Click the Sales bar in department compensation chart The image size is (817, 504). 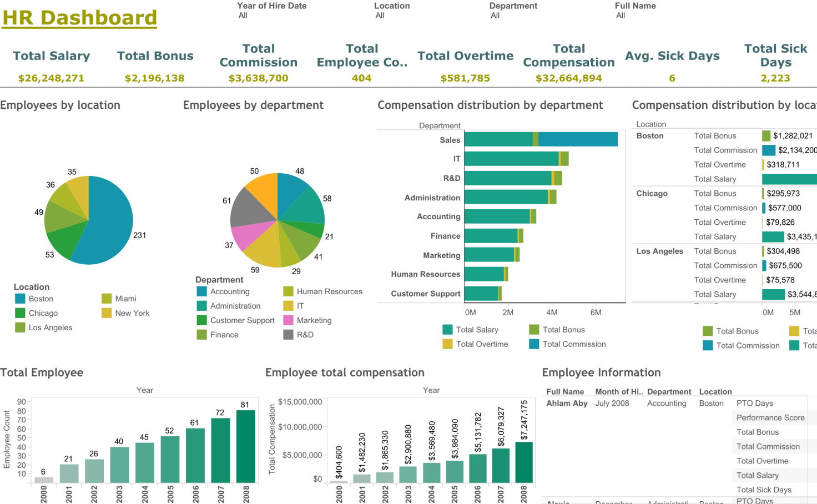(x=540, y=139)
